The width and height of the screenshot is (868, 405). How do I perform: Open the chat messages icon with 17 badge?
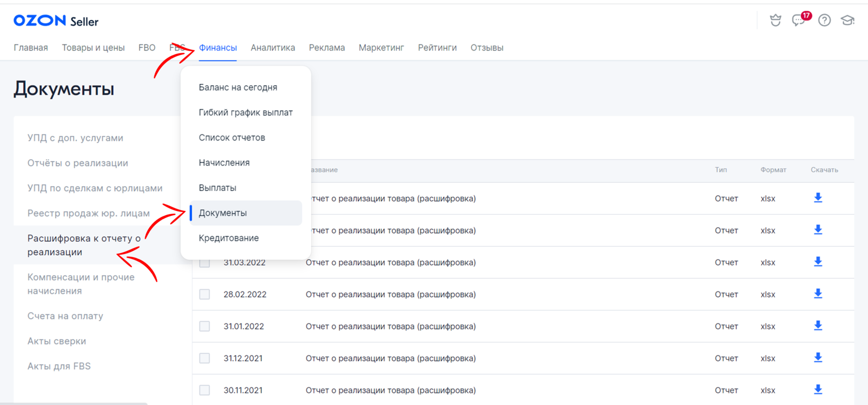[798, 21]
